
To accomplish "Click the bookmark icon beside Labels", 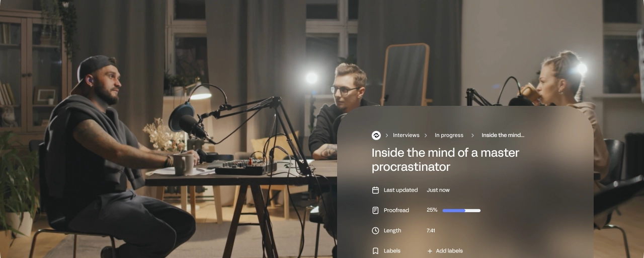I will (375, 251).
